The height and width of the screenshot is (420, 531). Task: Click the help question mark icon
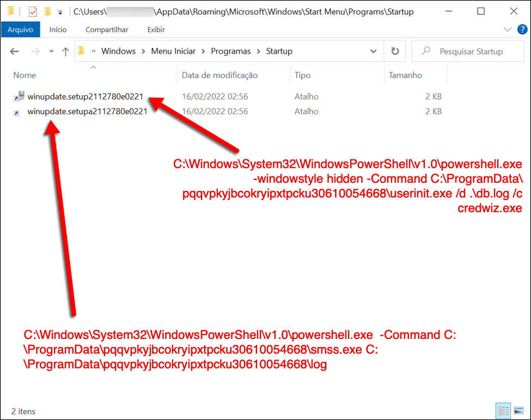521,29
